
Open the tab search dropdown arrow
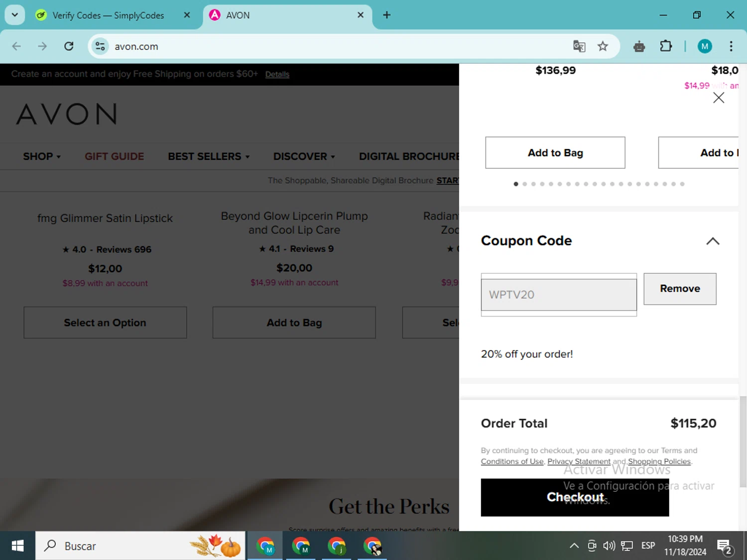[x=15, y=15]
